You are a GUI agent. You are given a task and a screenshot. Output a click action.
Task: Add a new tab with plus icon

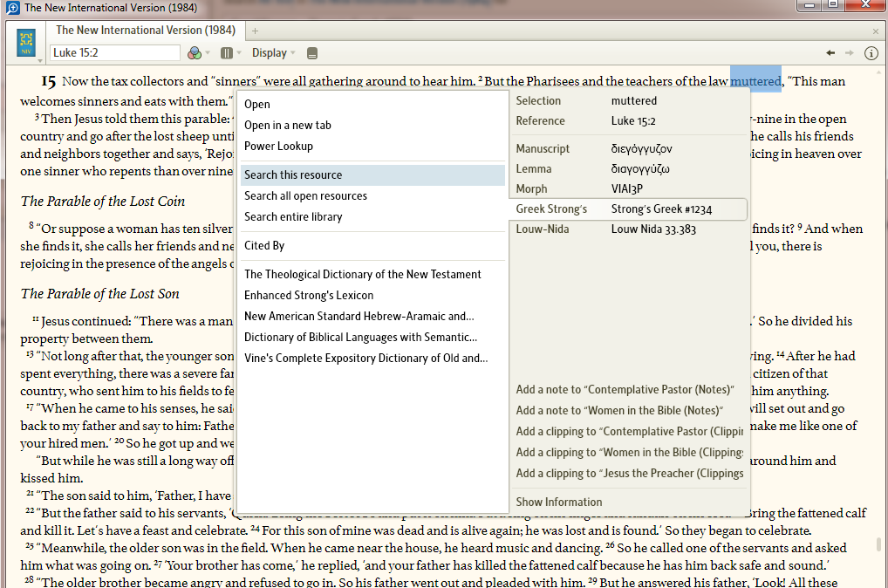pos(256,31)
